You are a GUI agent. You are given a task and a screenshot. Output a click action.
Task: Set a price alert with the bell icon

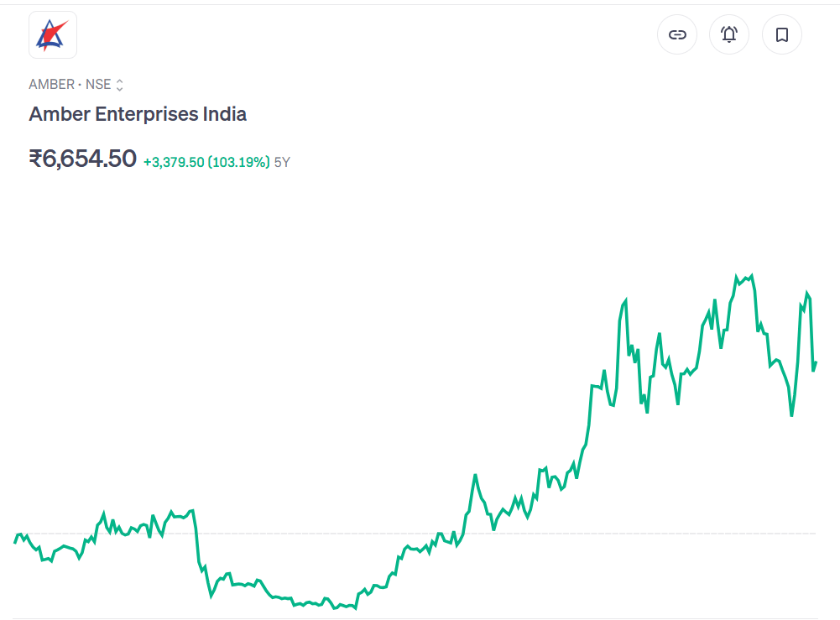coord(729,35)
